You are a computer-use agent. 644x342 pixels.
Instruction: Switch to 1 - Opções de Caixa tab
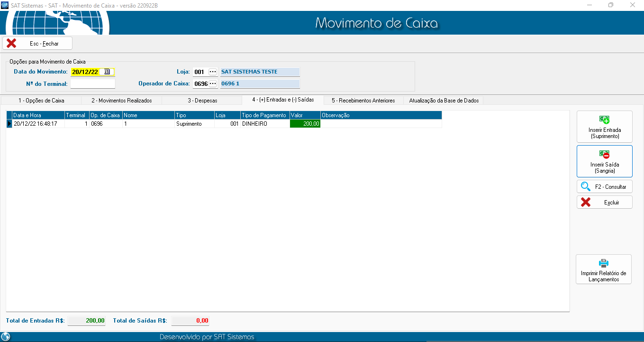pyautogui.click(x=41, y=101)
